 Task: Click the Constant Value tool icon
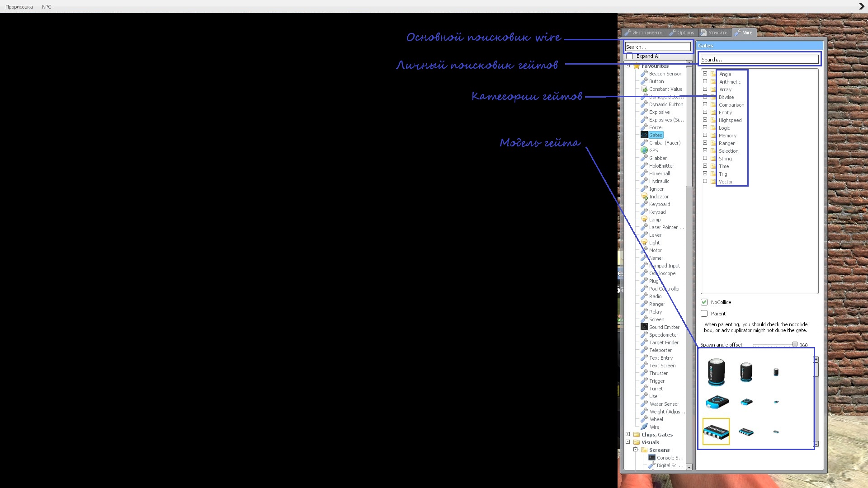pyautogui.click(x=644, y=89)
